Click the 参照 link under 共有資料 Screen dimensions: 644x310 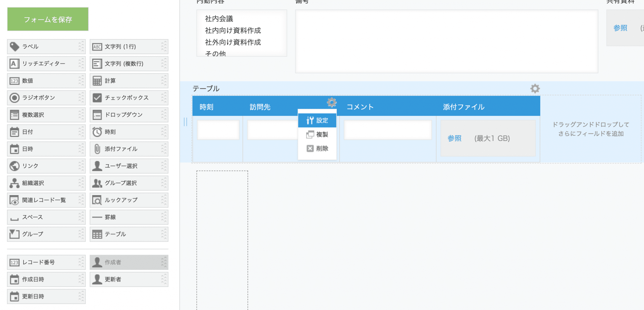620,28
